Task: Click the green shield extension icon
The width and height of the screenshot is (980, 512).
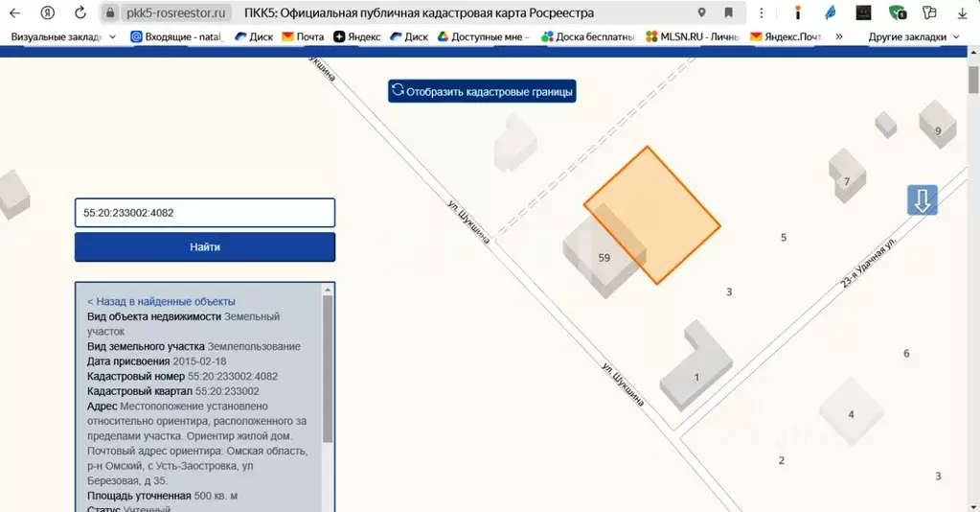Action: (897, 13)
